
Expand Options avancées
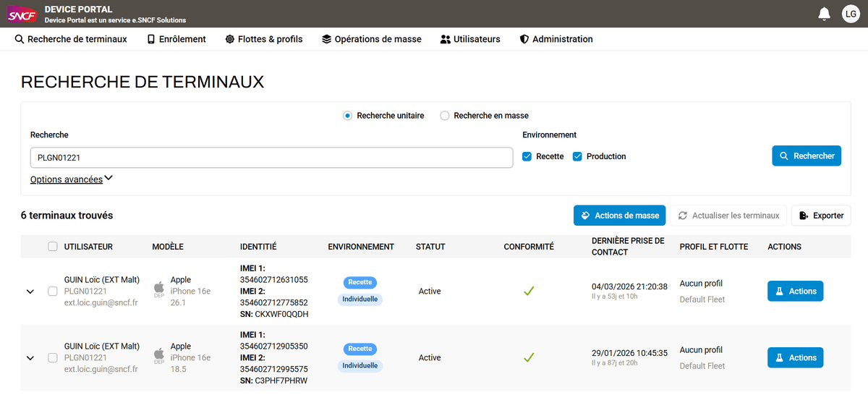pos(72,179)
